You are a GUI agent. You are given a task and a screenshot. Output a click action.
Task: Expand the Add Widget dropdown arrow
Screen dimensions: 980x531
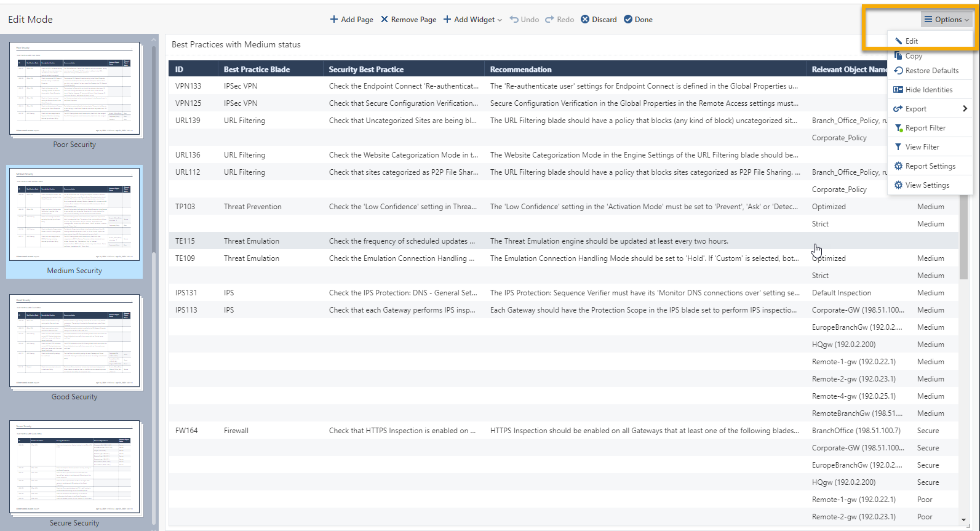[500, 20]
